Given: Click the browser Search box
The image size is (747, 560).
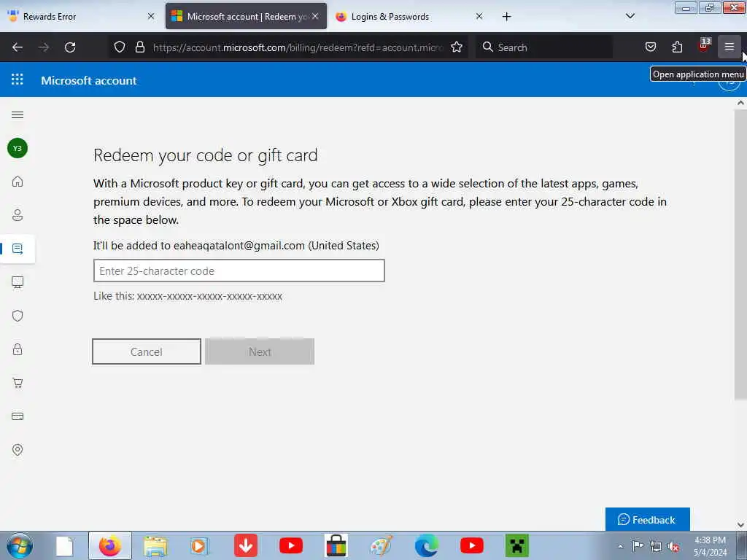Looking at the screenshot, I should point(544,47).
